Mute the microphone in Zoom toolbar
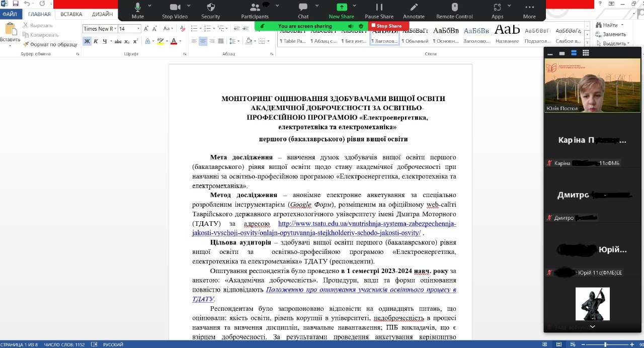The image size is (644, 348). [137, 11]
